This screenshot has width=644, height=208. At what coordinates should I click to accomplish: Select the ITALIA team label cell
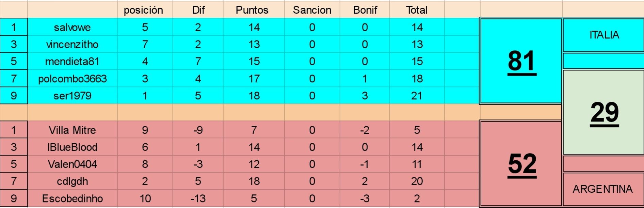[603, 35]
